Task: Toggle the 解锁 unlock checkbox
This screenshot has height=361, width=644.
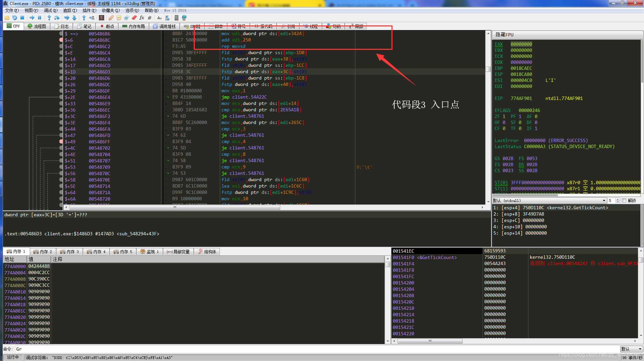Action: (624, 201)
